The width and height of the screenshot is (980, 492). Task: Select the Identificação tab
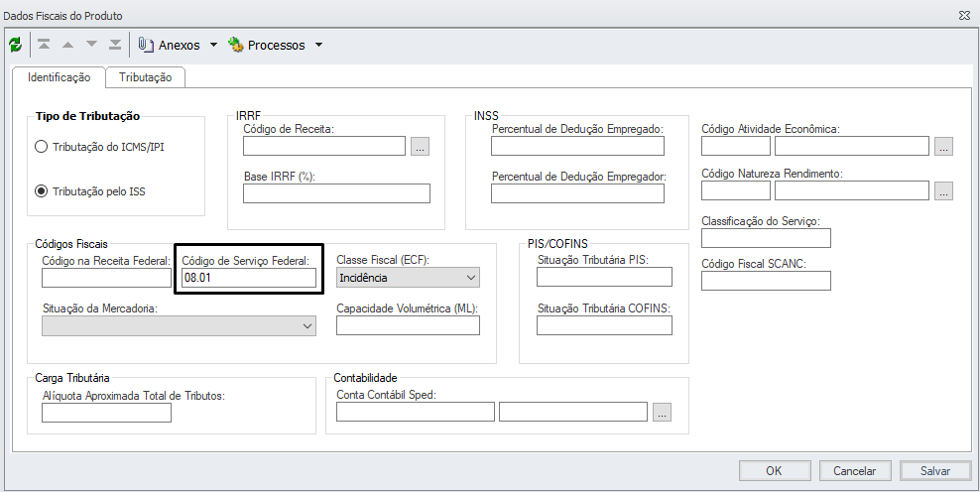59,77
